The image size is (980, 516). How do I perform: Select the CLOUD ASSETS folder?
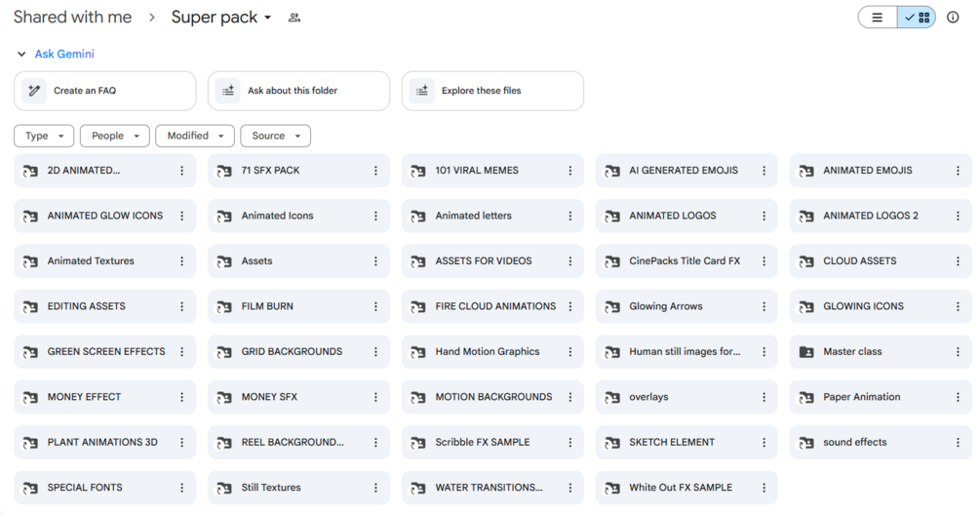point(881,261)
